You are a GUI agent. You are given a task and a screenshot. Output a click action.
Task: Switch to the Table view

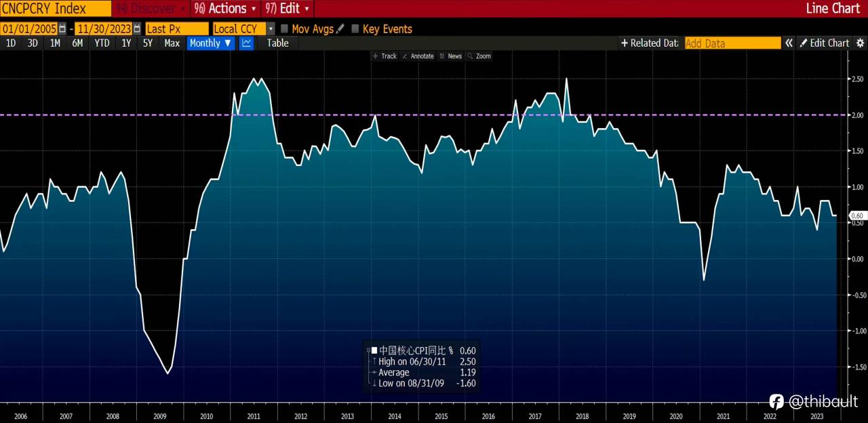coord(277,43)
